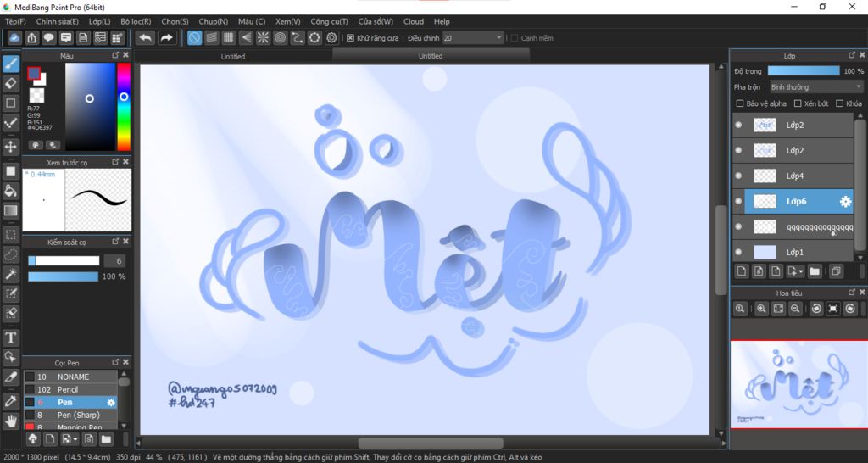Enable concentric circle snap guide
This screenshot has height=463, width=868.
tap(280, 37)
